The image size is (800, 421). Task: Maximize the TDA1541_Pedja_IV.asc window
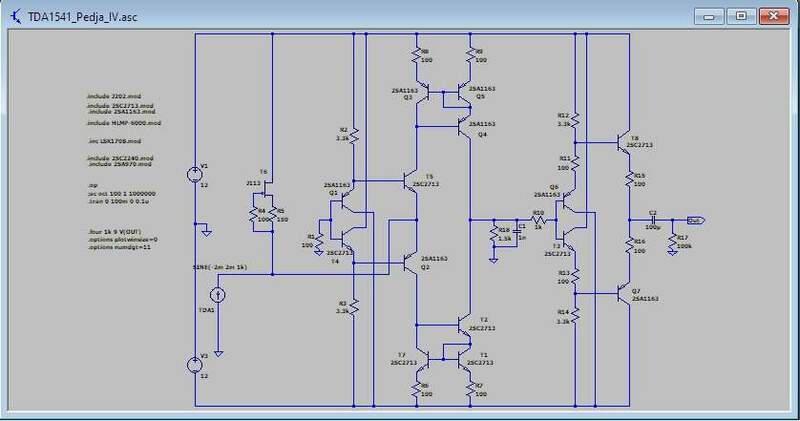741,16
